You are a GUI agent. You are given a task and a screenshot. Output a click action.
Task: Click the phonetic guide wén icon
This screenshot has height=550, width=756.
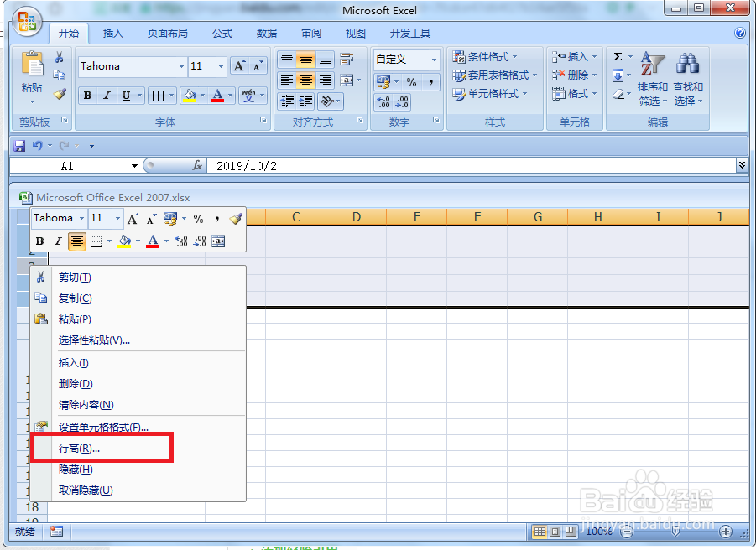(248, 96)
